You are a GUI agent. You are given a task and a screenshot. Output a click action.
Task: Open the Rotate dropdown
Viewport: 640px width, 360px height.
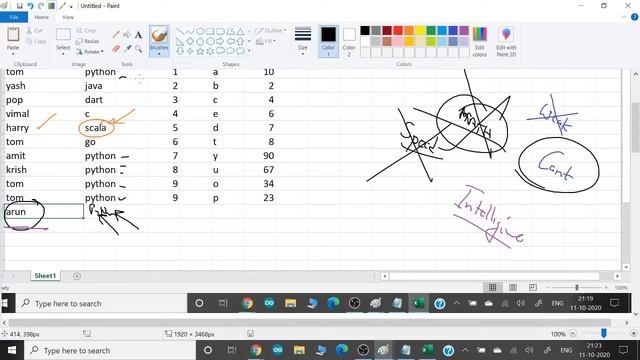point(90,52)
